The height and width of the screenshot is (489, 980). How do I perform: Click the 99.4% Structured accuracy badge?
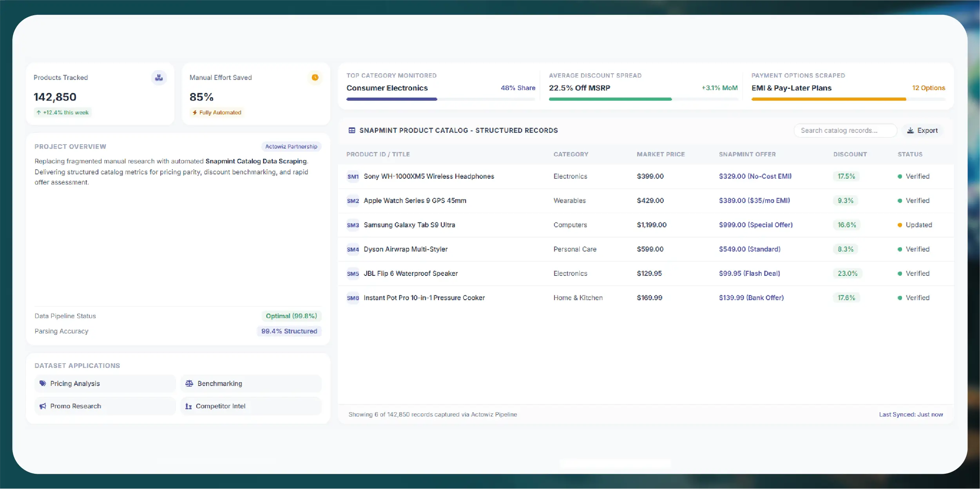(289, 331)
